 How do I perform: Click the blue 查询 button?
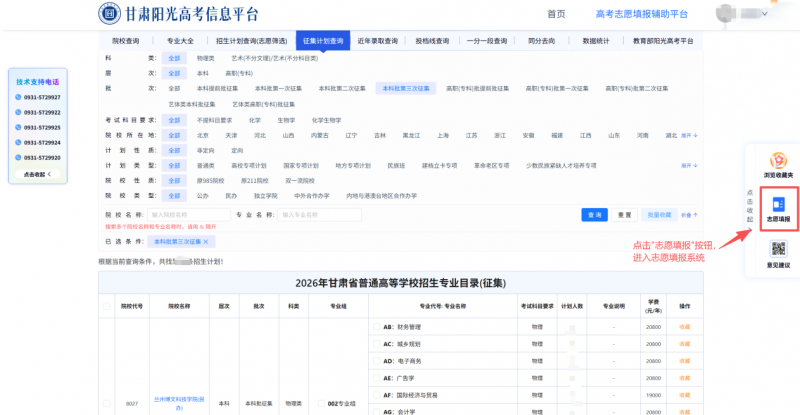coord(594,215)
